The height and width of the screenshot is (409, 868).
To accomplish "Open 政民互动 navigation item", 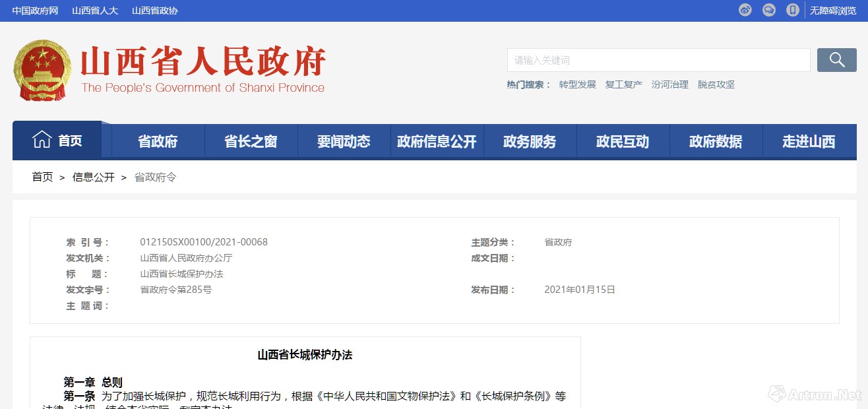I will [623, 141].
